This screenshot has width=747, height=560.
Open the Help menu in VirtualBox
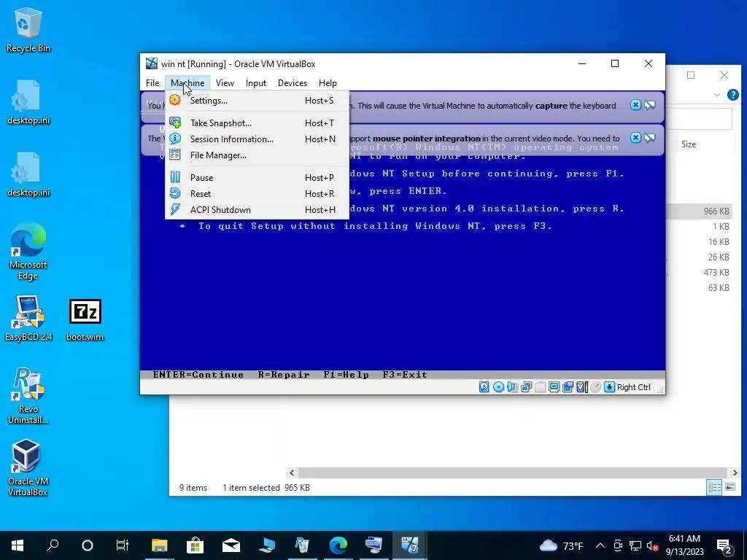pos(328,83)
